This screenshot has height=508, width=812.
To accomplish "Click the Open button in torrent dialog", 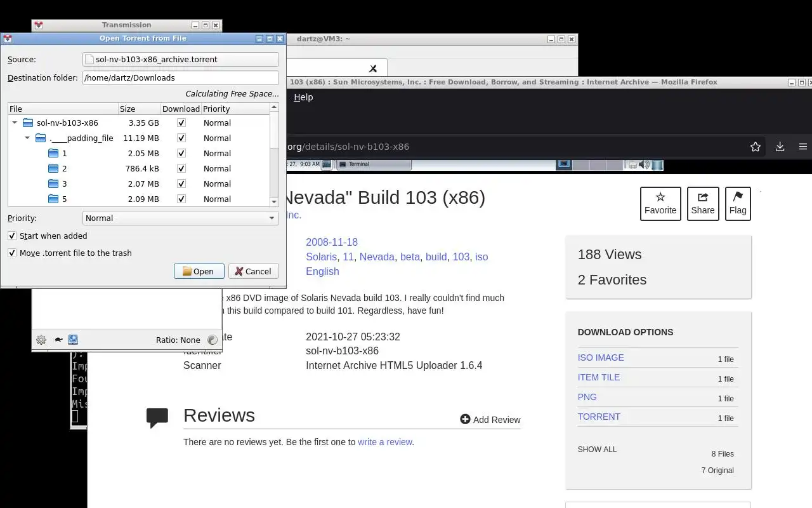I will pos(199,271).
